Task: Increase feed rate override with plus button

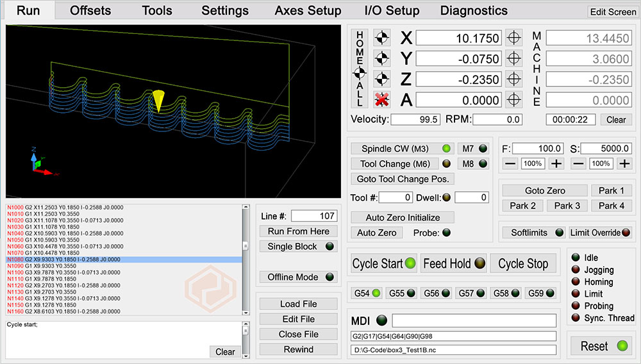Action: 556,163
